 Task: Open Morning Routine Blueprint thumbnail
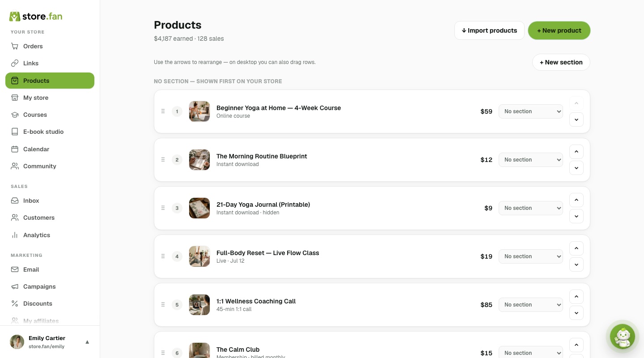199,160
